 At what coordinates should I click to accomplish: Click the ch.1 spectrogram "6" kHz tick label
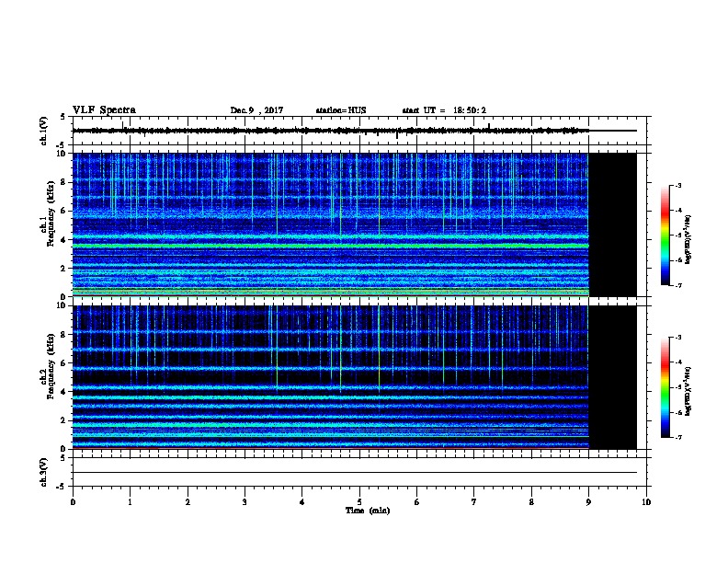(x=63, y=211)
